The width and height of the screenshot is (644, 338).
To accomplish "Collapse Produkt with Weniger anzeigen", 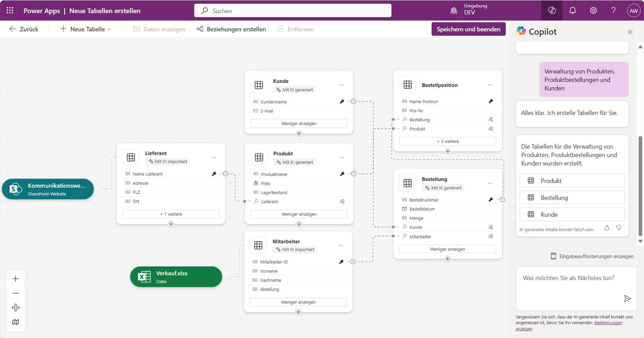I will [299, 214].
